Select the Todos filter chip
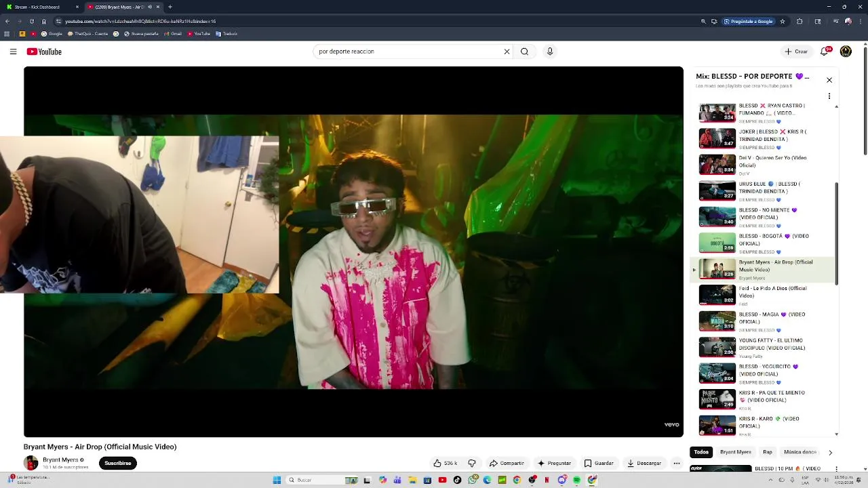This screenshot has width=868, height=488. tap(701, 452)
